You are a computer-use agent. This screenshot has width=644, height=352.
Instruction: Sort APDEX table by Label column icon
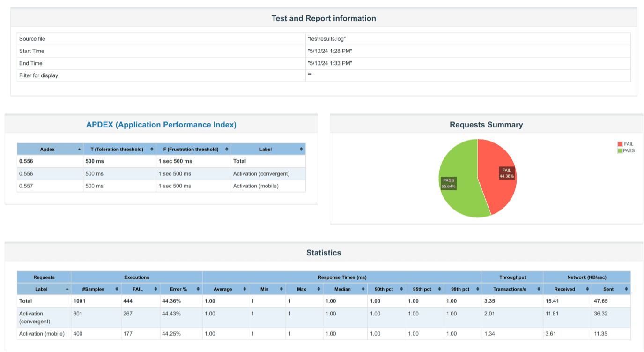tap(301, 149)
